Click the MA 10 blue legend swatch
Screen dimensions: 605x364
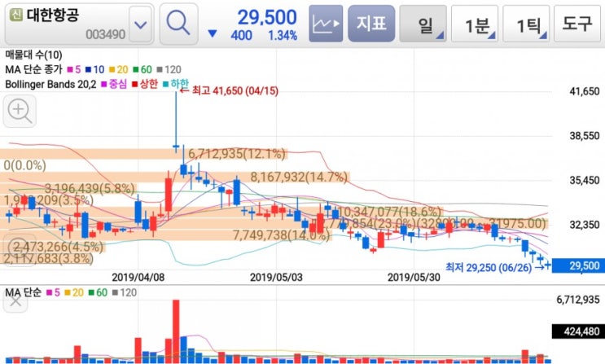point(89,69)
